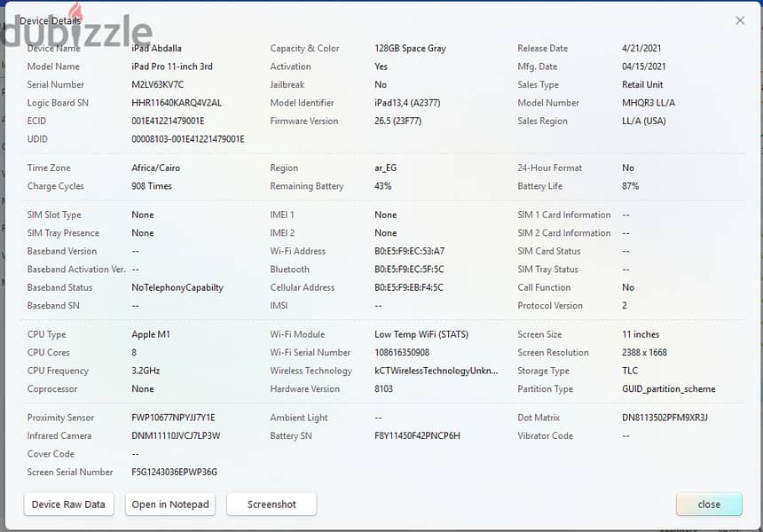Screen dimensions: 763x532
Task: Click the Activation label
Action: pyautogui.click(x=290, y=66)
